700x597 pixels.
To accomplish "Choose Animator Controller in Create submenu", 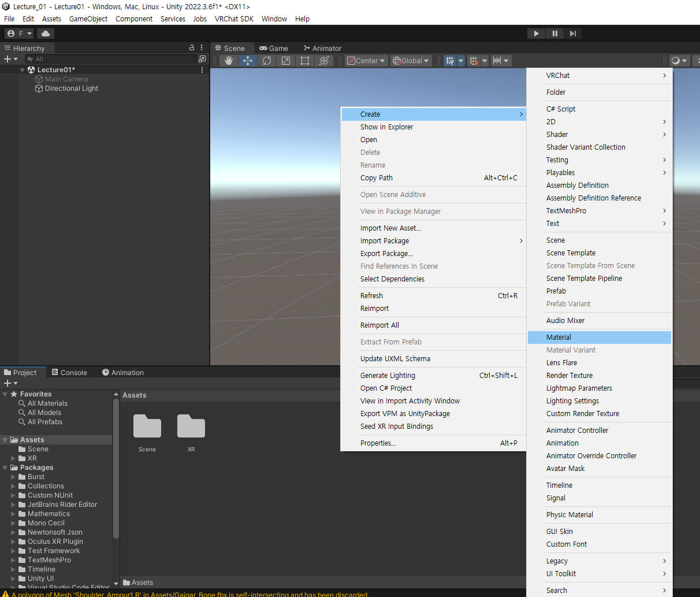I will pos(600,431).
